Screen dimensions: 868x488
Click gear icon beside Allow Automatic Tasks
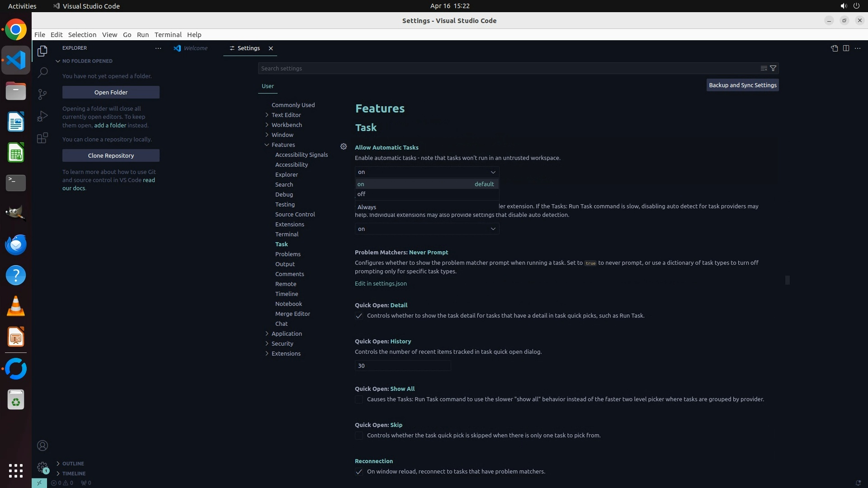(x=344, y=146)
